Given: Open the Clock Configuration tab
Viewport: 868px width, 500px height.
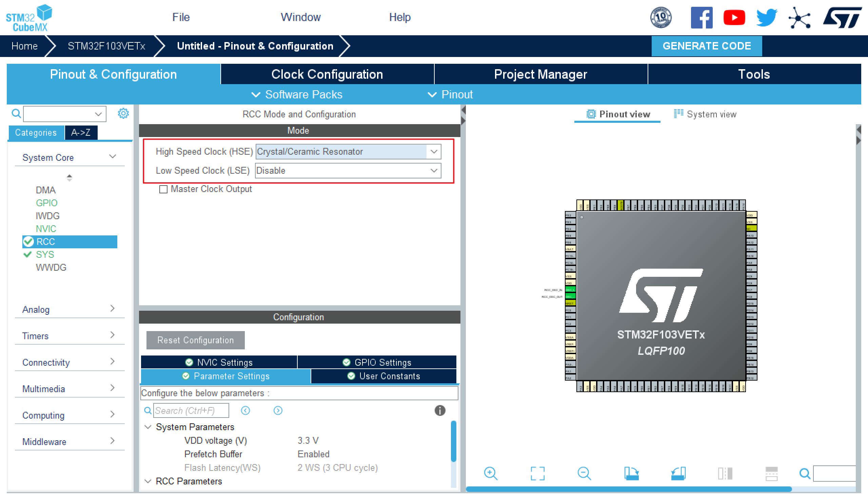Looking at the screenshot, I should pos(327,75).
